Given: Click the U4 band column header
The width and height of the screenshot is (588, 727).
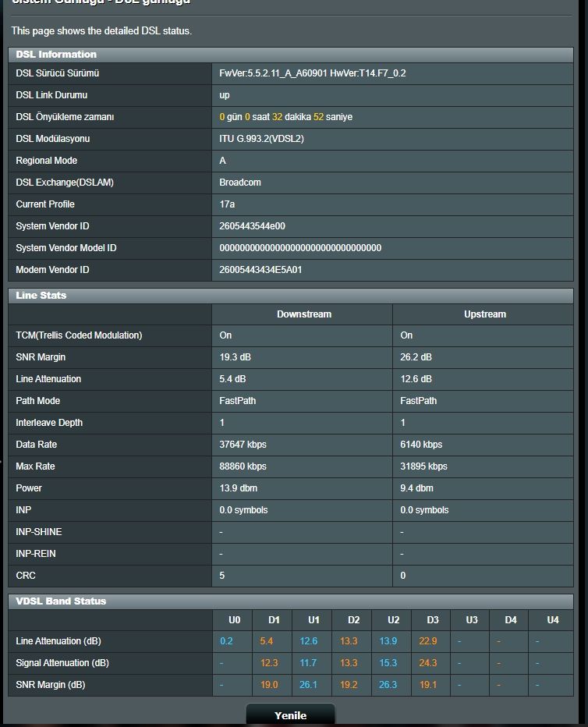Looking at the screenshot, I should pyautogui.click(x=553, y=620).
